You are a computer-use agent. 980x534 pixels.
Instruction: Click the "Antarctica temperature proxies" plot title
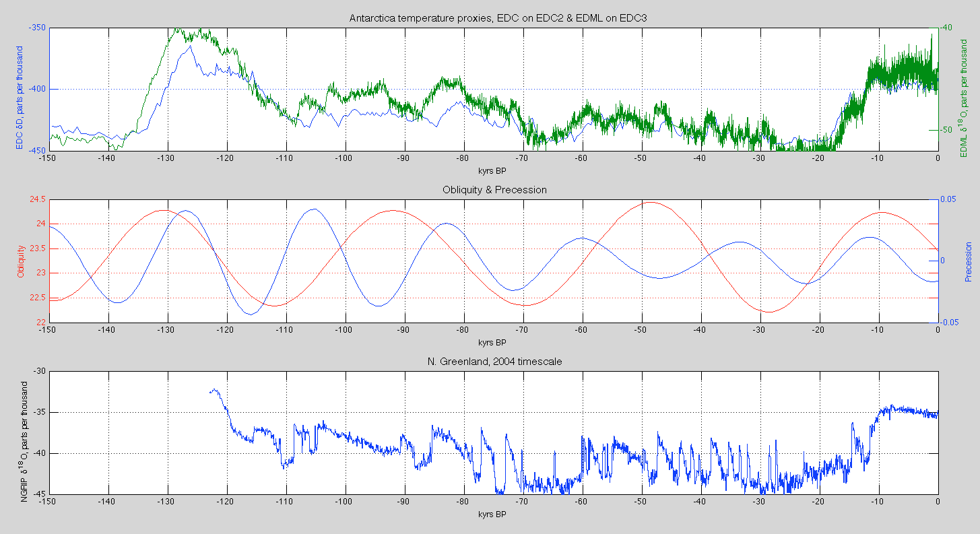pyautogui.click(x=498, y=18)
